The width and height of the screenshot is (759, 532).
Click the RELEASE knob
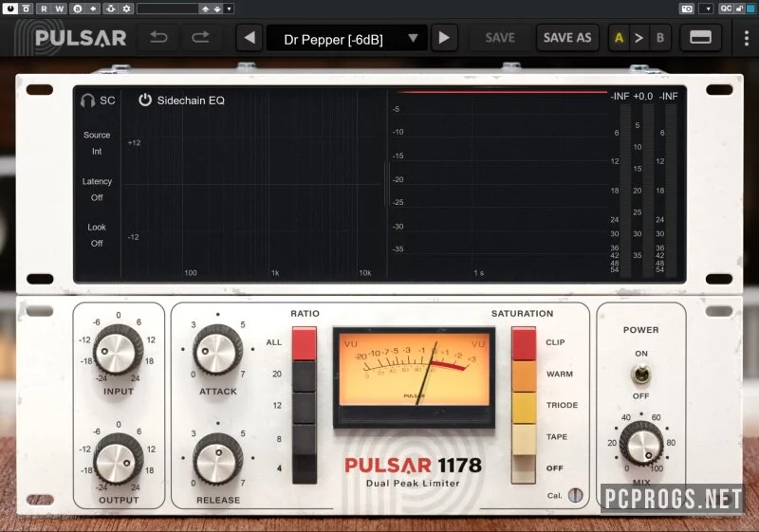coord(217,458)
